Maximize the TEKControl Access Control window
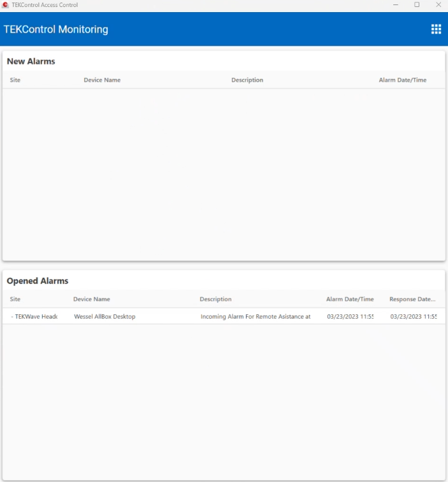Viewport: 448px width, 482px height. click(x=417, y=4)
